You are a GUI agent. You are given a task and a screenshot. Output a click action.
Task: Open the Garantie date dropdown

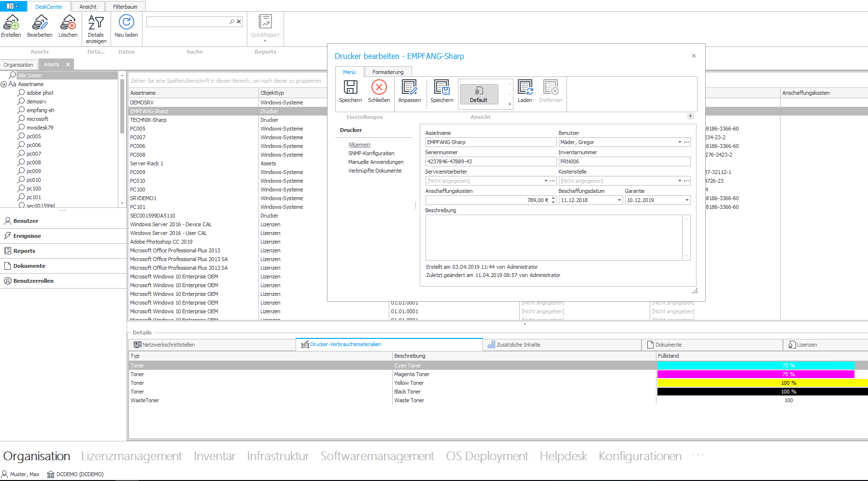tap(686, 200)
